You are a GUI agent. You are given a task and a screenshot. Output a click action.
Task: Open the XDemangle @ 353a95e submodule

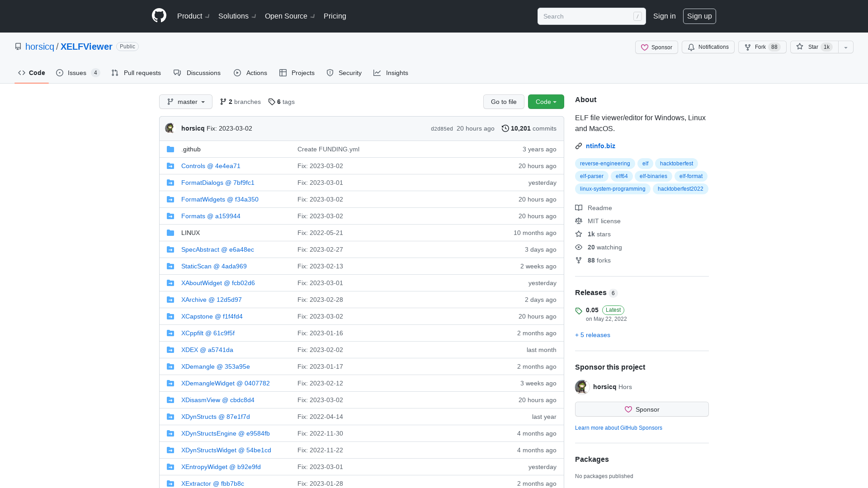216,366
